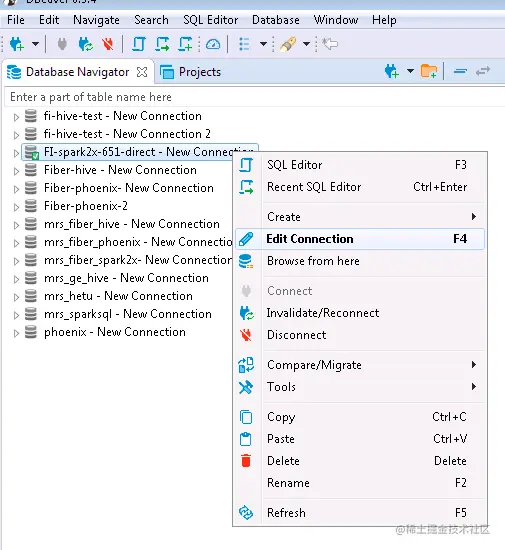The height and width of the screenshot is (550, 505).
Task: Choose Browse from here
Action: tap(360, 261)
